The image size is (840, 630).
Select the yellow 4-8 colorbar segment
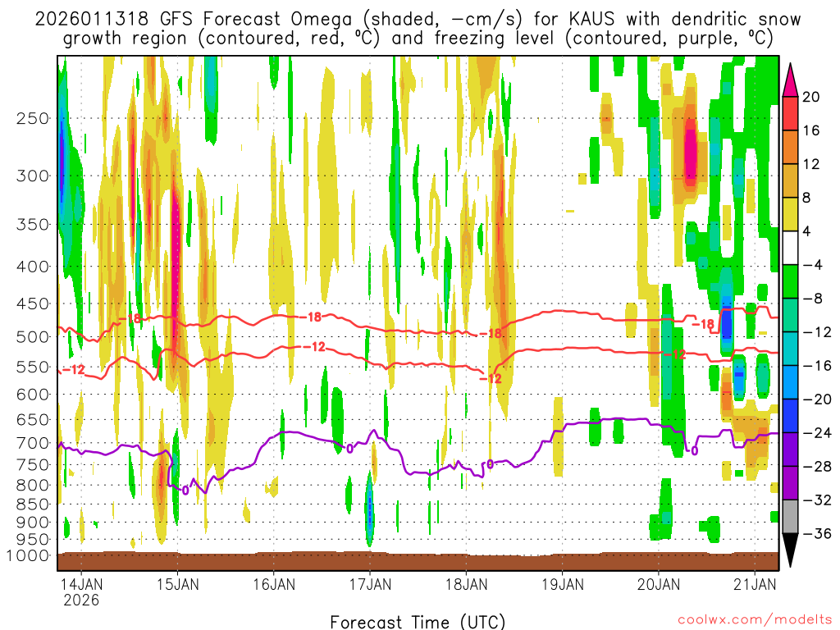click(x=790, y=214)
